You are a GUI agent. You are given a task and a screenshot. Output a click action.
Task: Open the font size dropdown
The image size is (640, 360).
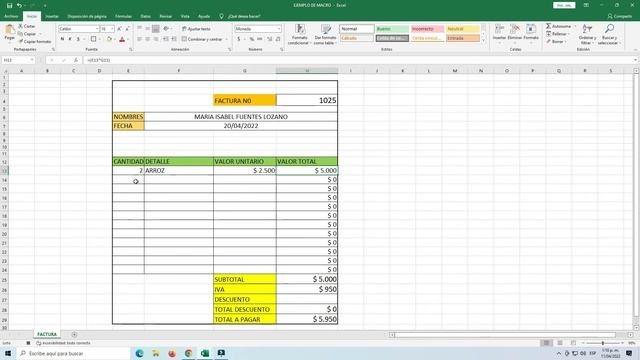(x=112, y=29)
